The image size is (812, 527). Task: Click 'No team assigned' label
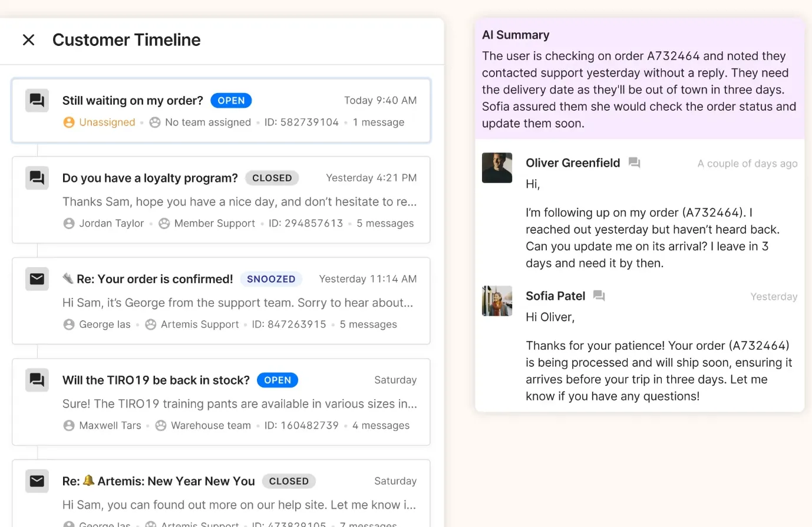point(208,122)
